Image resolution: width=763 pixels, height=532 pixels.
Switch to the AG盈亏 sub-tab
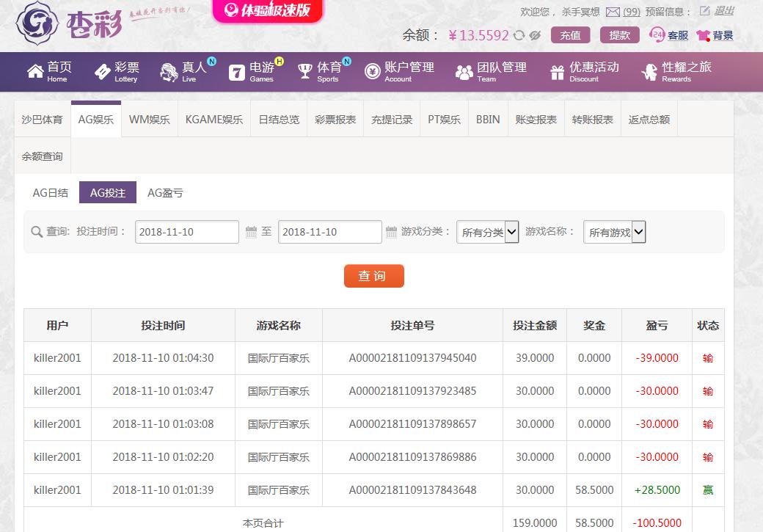165,193
